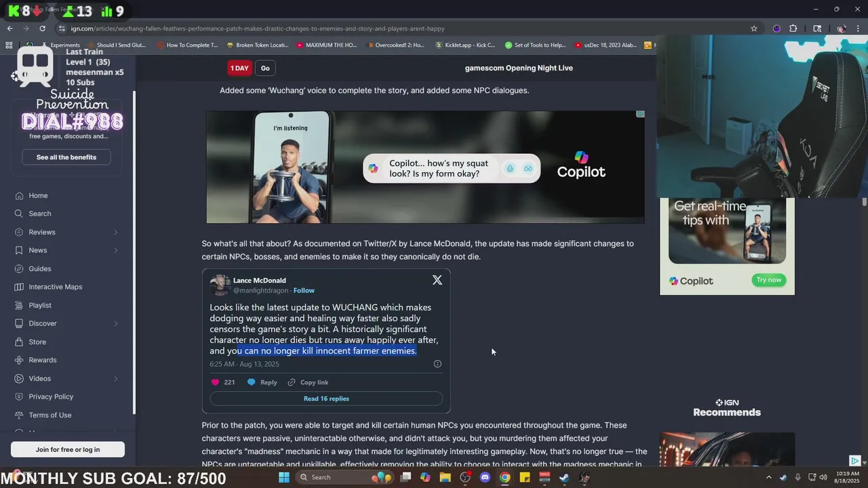Screen dimensions: 868x488
Task: Click site info icon in address bar
Action: point(62,28)
